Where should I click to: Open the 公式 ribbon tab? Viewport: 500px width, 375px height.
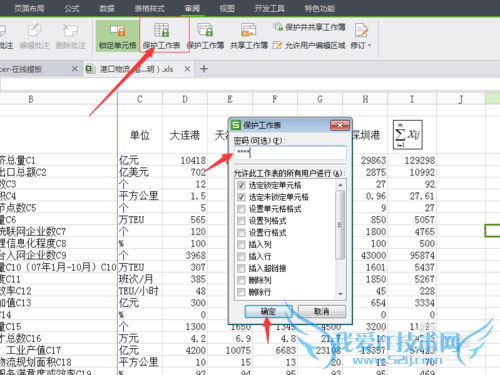72,8
